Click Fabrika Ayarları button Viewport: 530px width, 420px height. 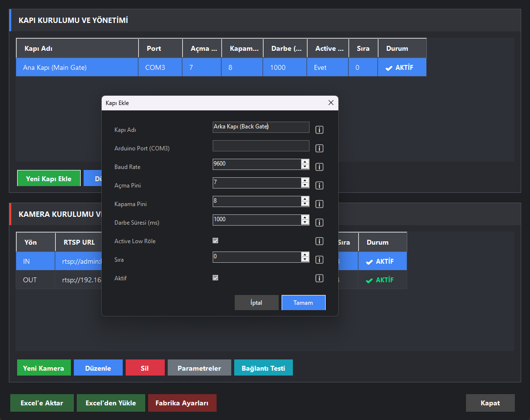tap(182, 403)
